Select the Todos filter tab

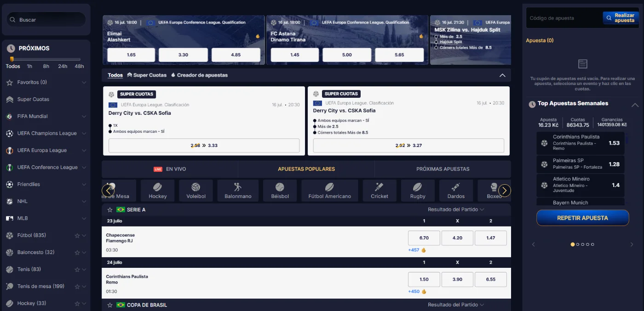pos(115,75)
